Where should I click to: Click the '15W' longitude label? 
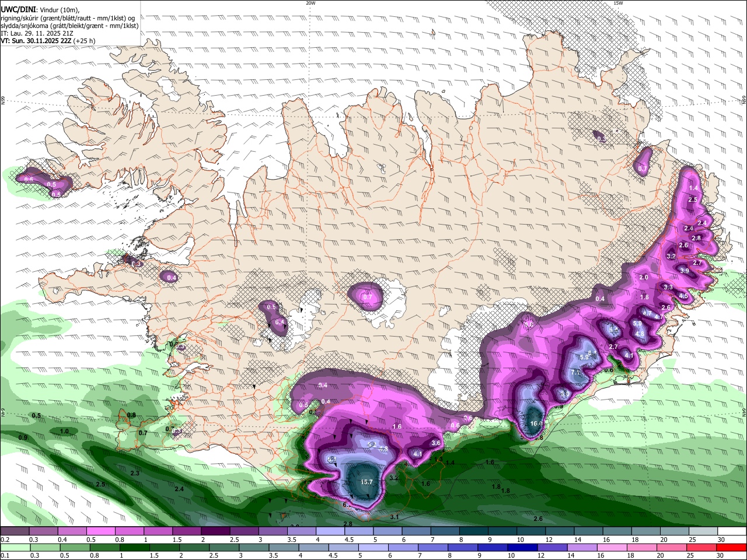click(618, 3)
